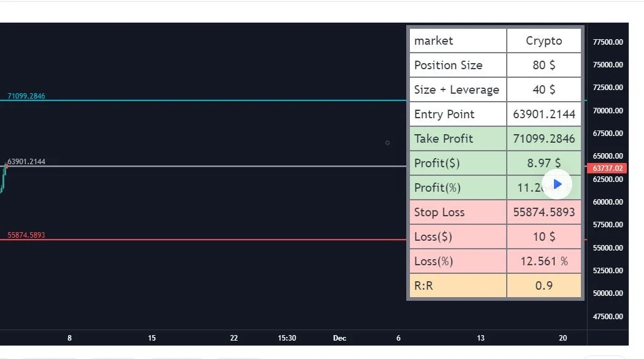Click the red current price tag 63737.02
644x359 pixels.
coord(607,168)
